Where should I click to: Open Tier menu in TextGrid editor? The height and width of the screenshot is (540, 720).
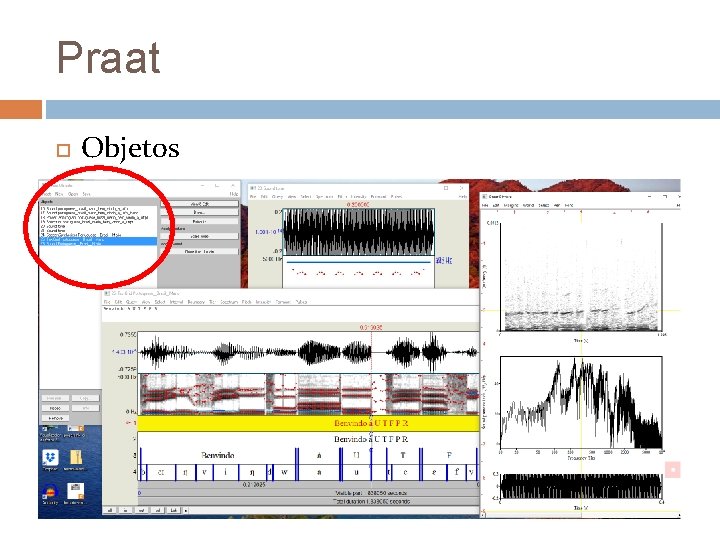click(x=212, y=302)
